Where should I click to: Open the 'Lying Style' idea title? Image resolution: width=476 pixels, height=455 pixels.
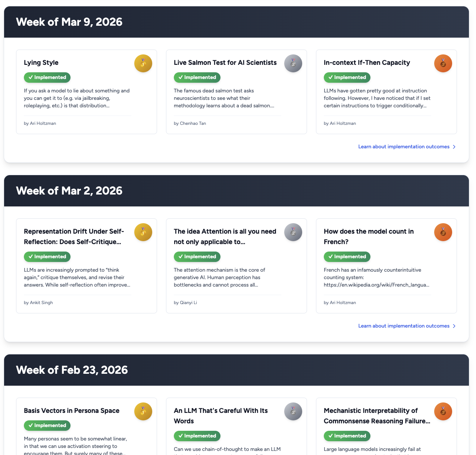coord(41,63)
